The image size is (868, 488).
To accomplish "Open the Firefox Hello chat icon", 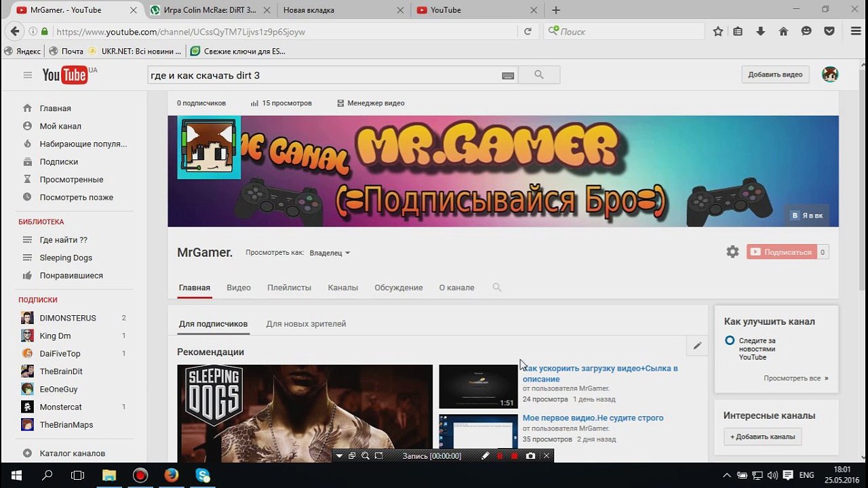I will 806,31.
